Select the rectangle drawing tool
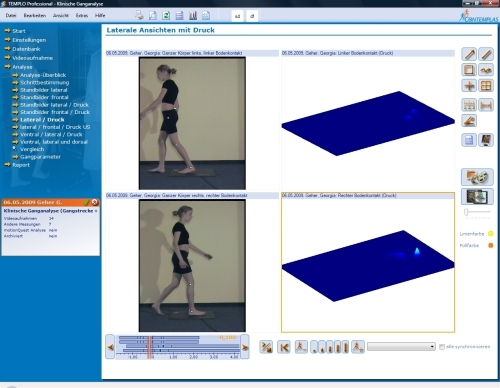 coord(469,70)
